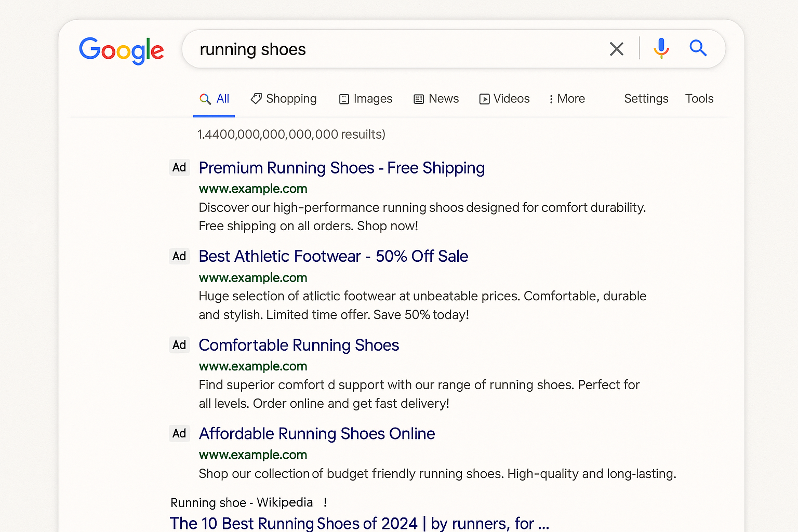Open 'The 10 Best Running Shoes of 2024' result

[358, 523]
